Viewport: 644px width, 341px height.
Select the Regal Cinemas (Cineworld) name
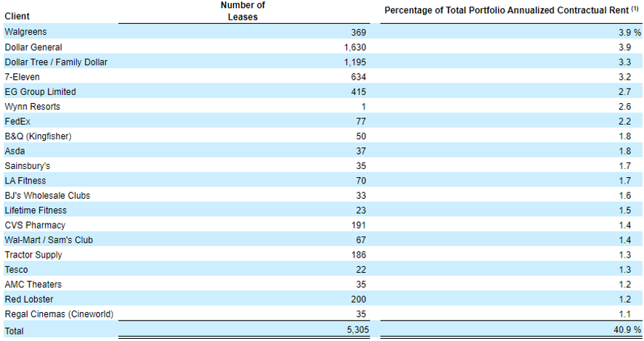tap(59, 314)
